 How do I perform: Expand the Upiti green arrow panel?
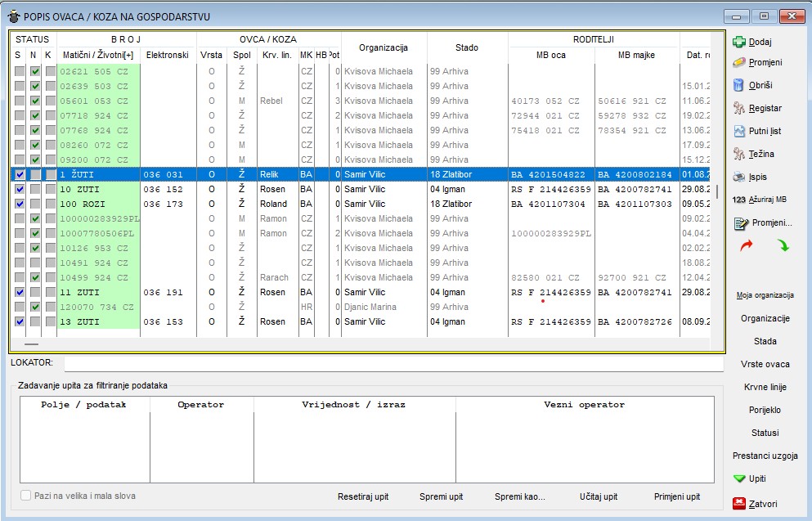click(739, 478)
